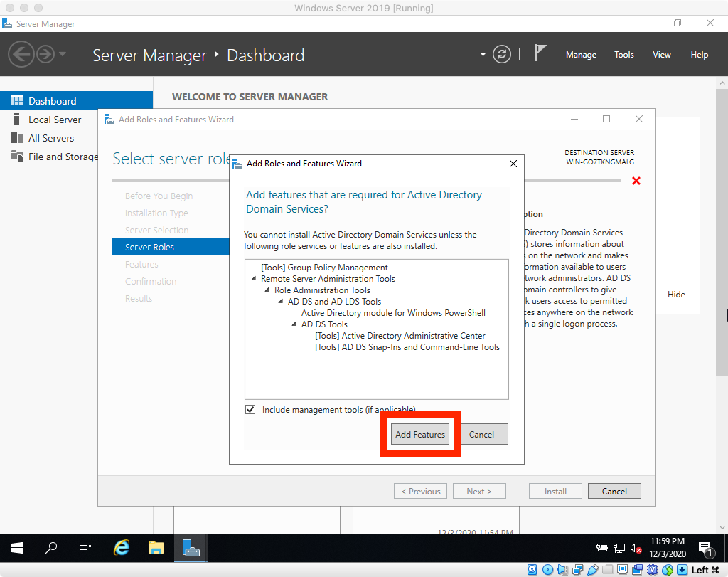The width and height of the screenshot is (728, 577).
Task: Select Local Server in the sidebar
Action: coord(55,120)
